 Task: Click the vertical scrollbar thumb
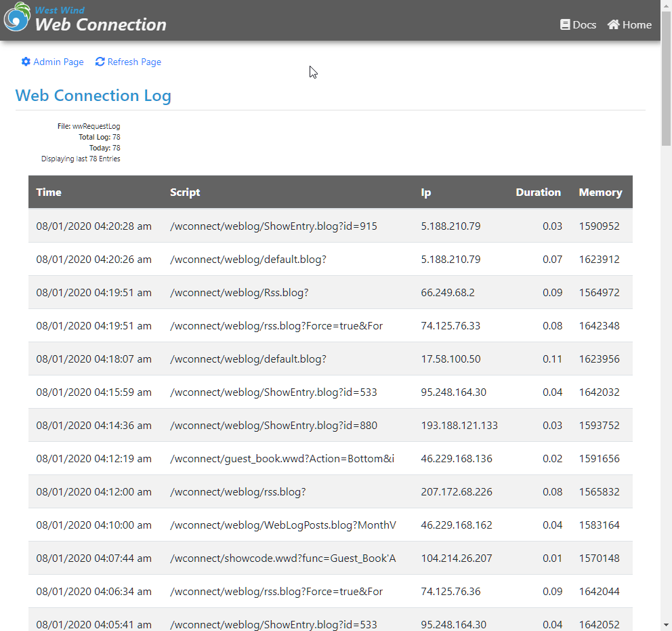(x=666, y=95)
